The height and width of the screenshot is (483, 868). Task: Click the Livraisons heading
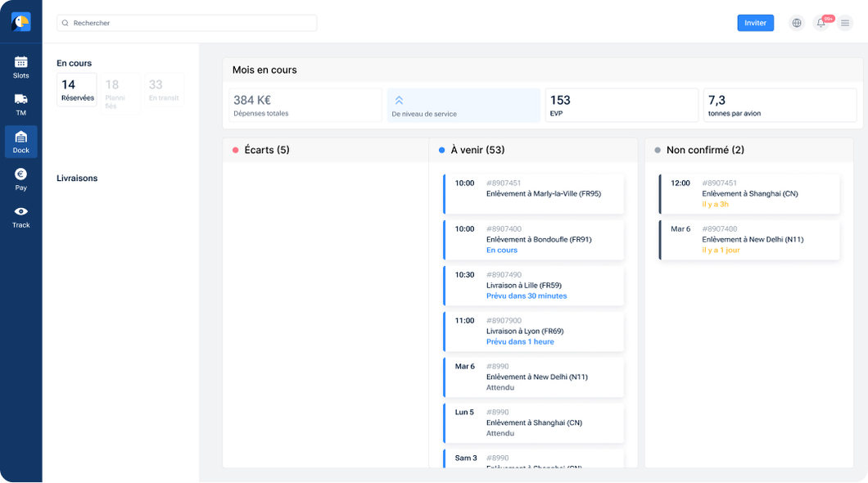77,178
